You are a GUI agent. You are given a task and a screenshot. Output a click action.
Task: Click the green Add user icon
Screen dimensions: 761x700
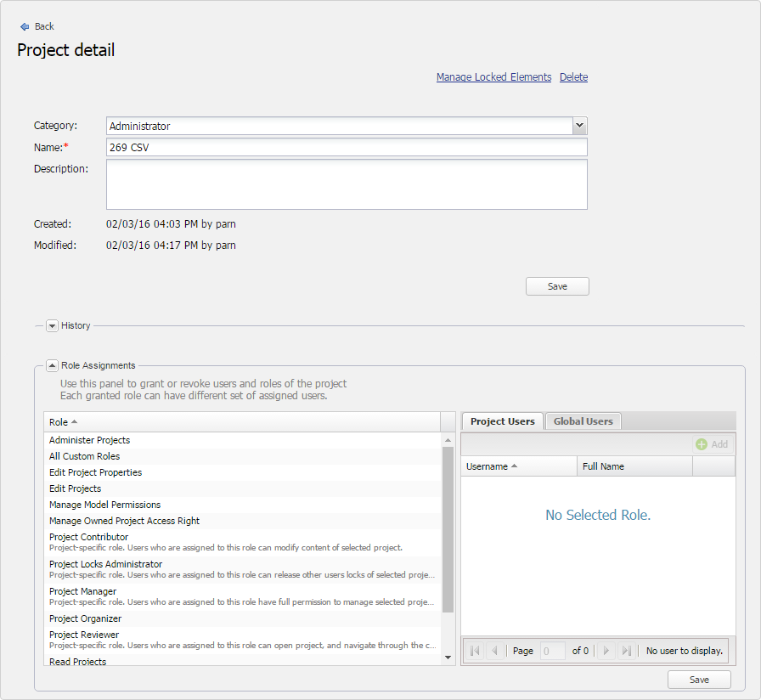click(702, 444)
